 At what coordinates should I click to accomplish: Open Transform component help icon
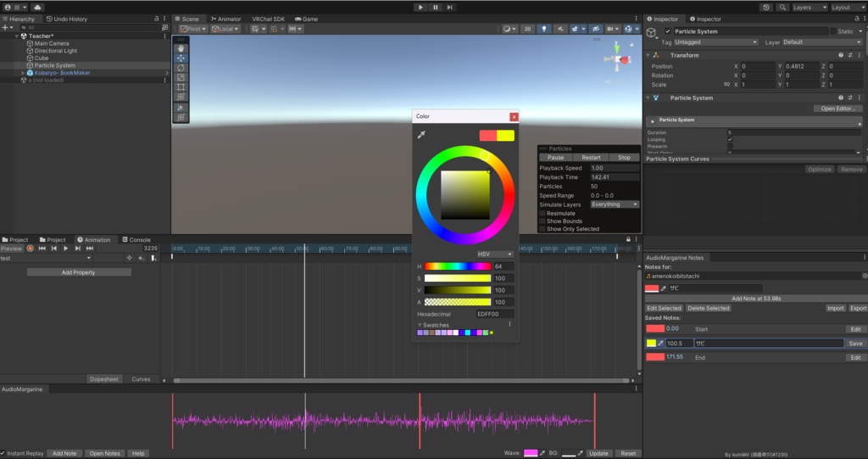(x=841, y=55)
